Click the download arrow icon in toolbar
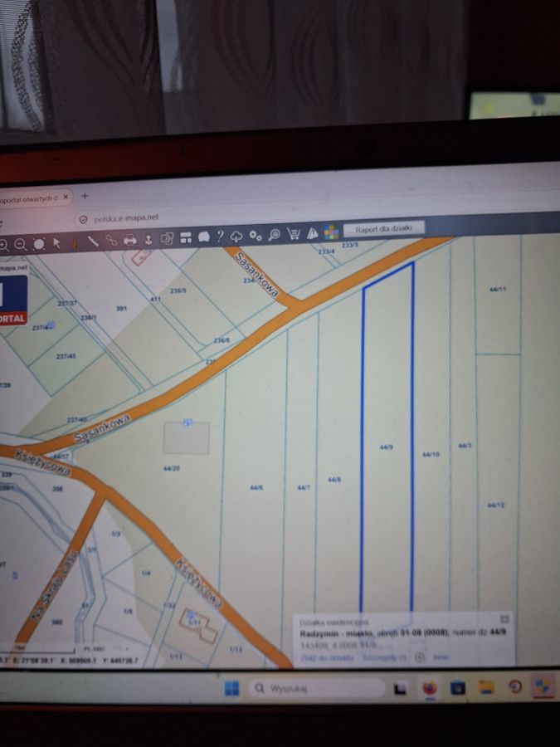The height and width of the screenshot is (747, 560). click(149, 239)
